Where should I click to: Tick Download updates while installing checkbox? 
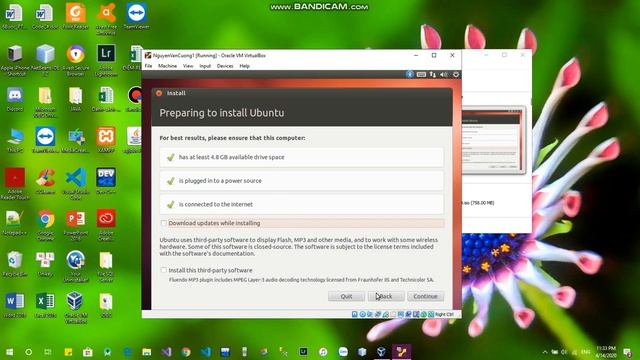pyautogui.click(x=164, y=223)
